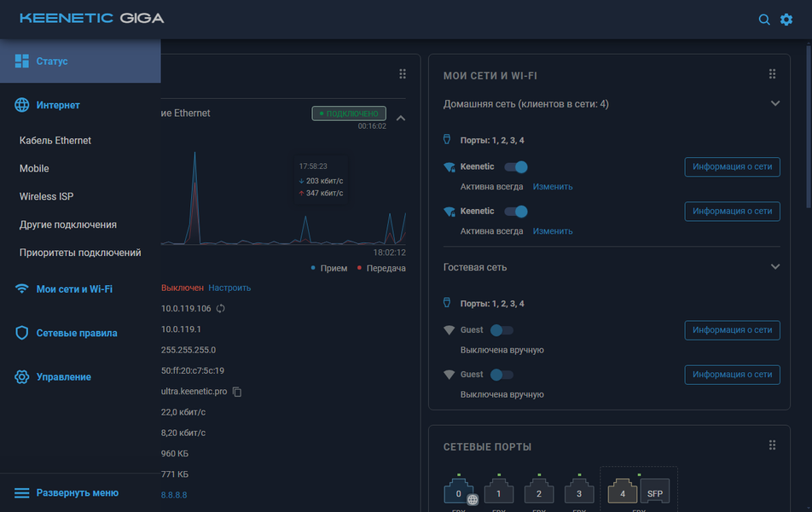Viewport: 812px width, 512px height.
Task: Click guest network ports cable icon
Action: [447, 303]
